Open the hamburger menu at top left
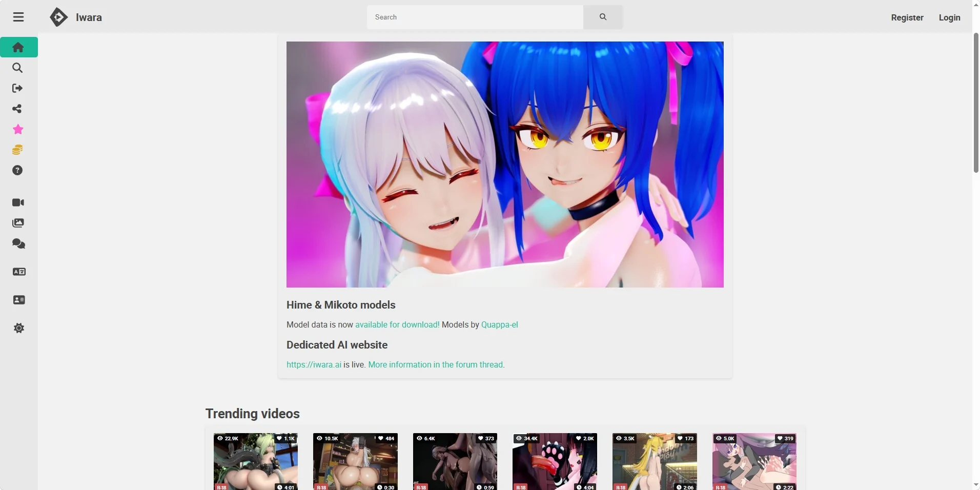980x490 pixels. click(x=18, y=17)
